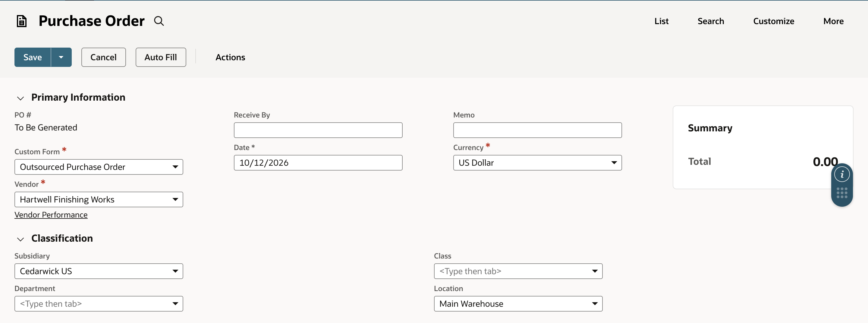Click the info icon on floating panel
This screenshot has width=868, height=323.
click(842, 174)
